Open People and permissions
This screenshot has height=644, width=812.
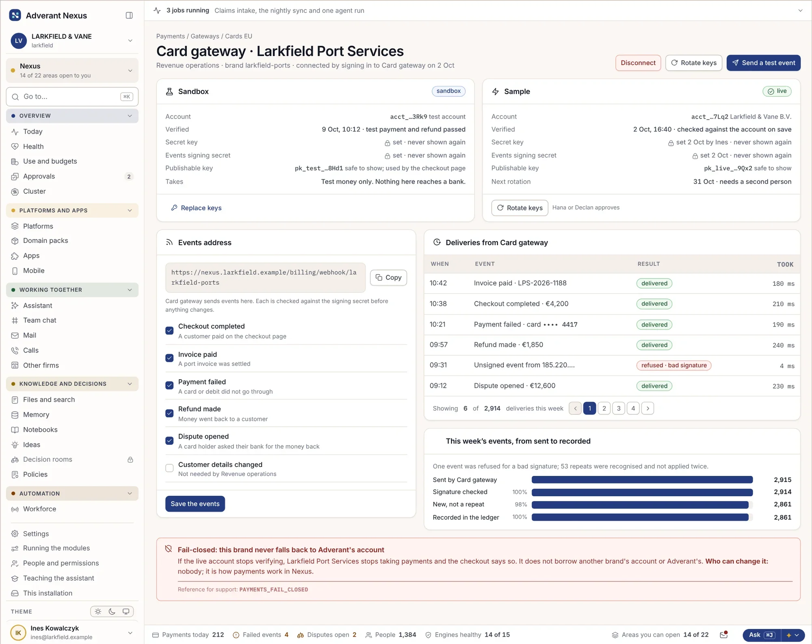pyautogui.click(x=72, y=563)
